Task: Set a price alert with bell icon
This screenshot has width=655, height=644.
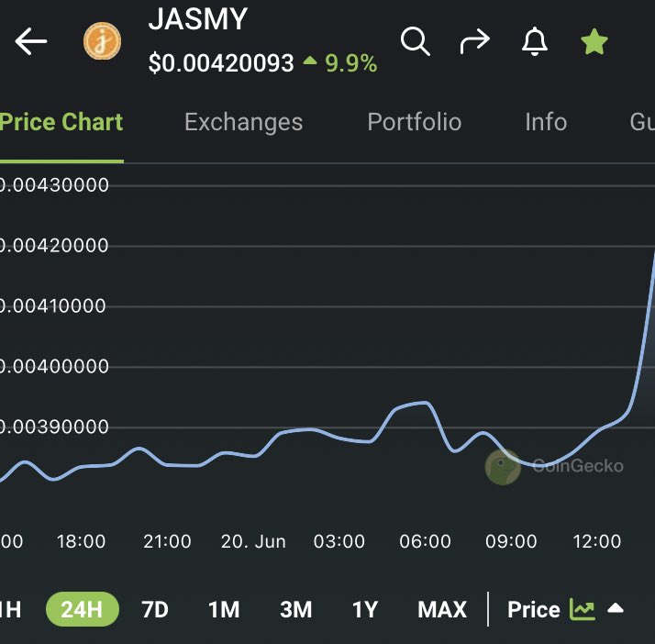Action: coord(535,41)
